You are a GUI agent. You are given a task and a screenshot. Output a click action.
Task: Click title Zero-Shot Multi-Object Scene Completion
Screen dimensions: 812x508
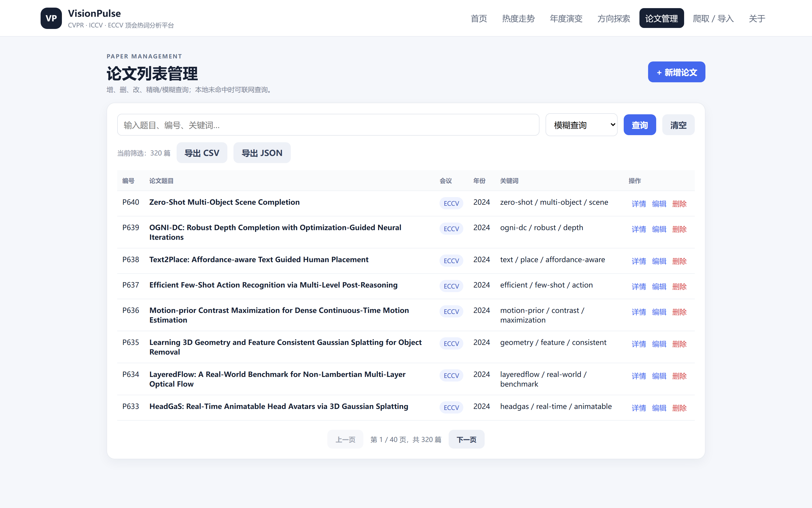(225, 202)
